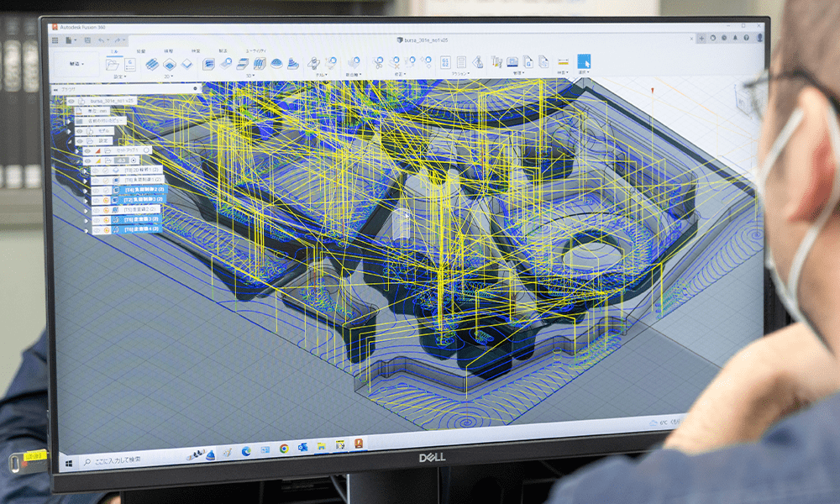Expand the 設定 group dropdown
The height and width of the screenshot is (504, 840).
[119, 76]
